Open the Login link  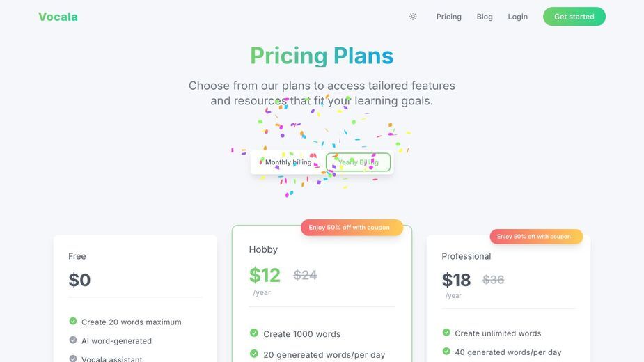click(x=517, y=17)
